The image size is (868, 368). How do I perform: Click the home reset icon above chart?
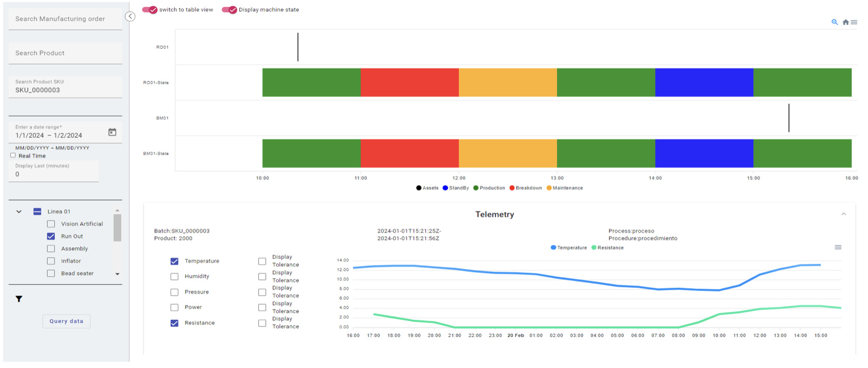(x=845, y=22)
